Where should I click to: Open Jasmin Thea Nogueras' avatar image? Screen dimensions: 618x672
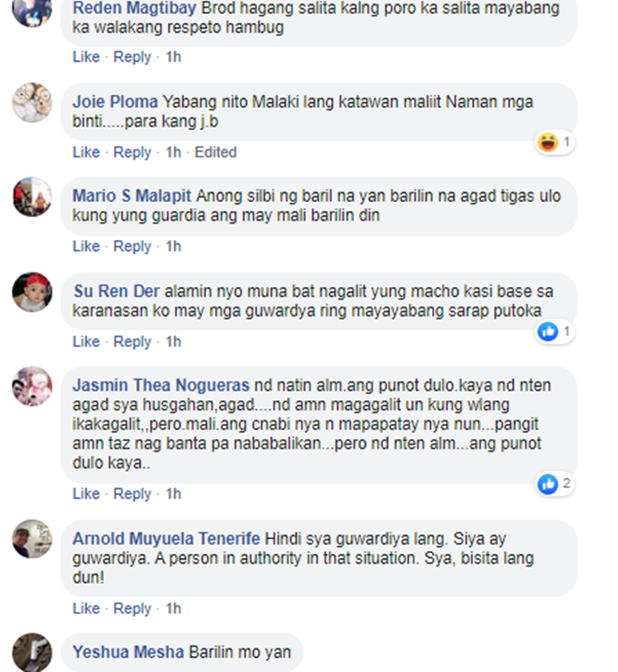(x=32, y=386)
